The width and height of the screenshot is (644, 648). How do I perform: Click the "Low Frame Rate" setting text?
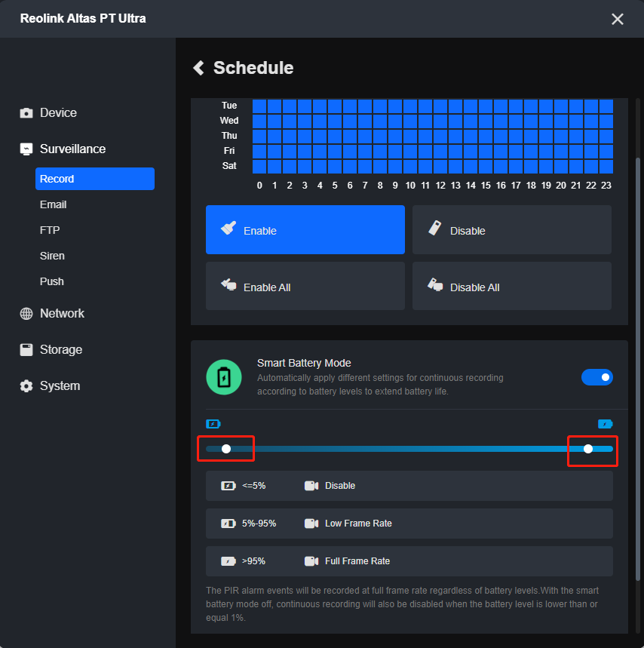(x=358, y=524)
